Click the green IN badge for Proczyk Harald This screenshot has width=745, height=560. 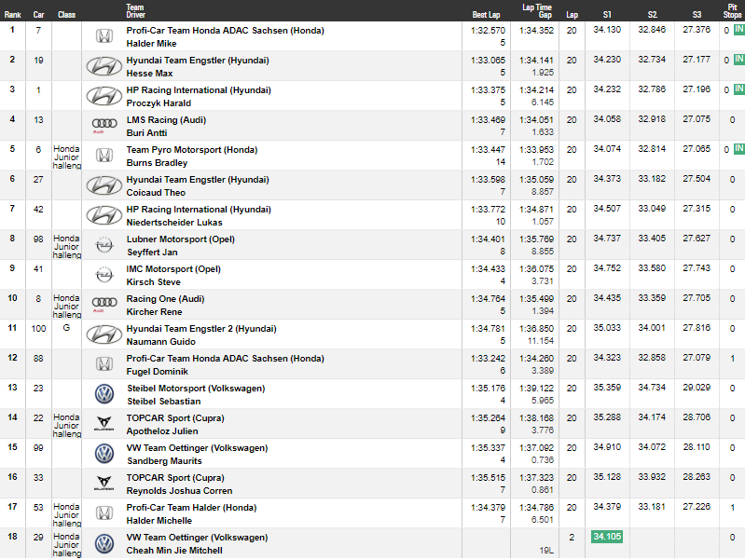tap(739, 89)
